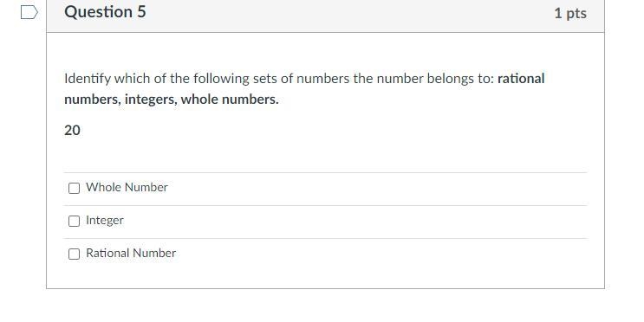This screenshot has width=644, height=322.
Task: Choose the "Rational Number" label text
Action: pyautogui.click(x=131, y=253)
